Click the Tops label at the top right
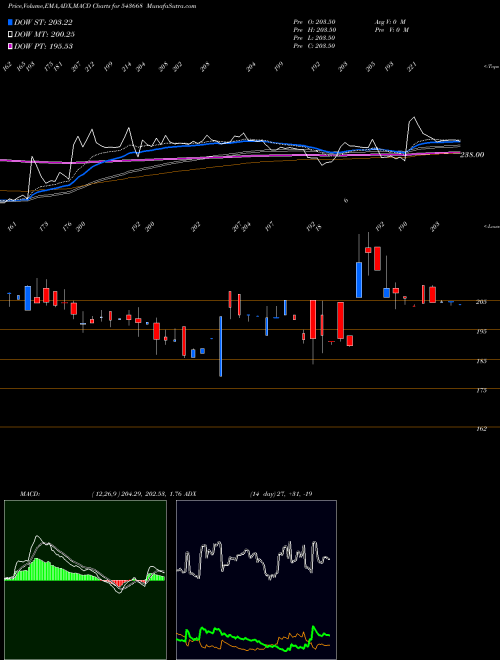The width and height of the screenshot is (500, 660). coord(491,67)
